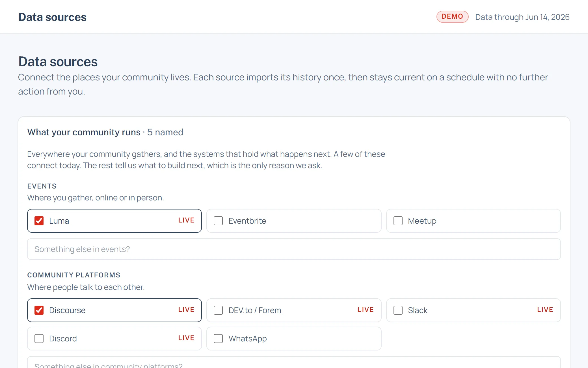Click 'What your community runs' heading

pyautogui.click(x=84, y=132)
